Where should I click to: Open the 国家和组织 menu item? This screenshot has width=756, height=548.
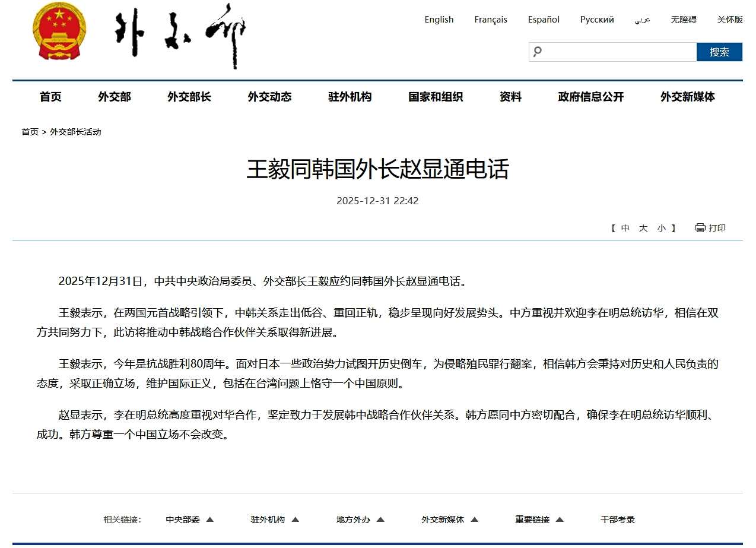pyautogui.click(x=436, y=97)
